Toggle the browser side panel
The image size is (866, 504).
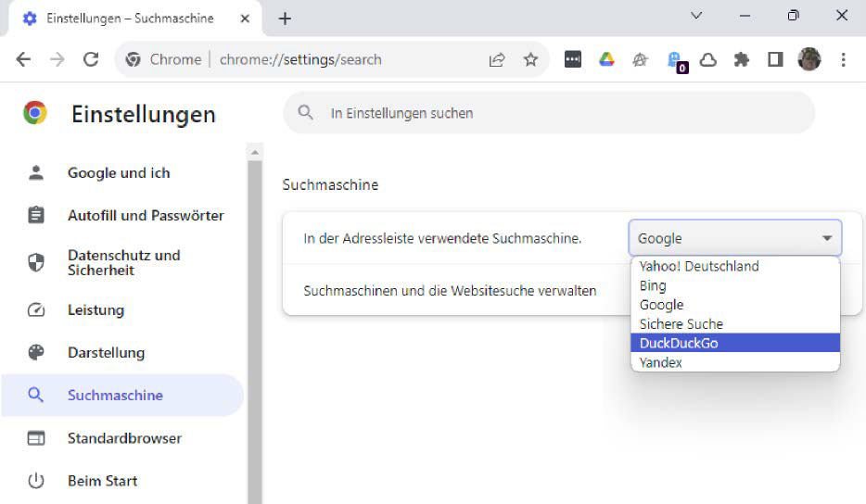pos(775,59)
